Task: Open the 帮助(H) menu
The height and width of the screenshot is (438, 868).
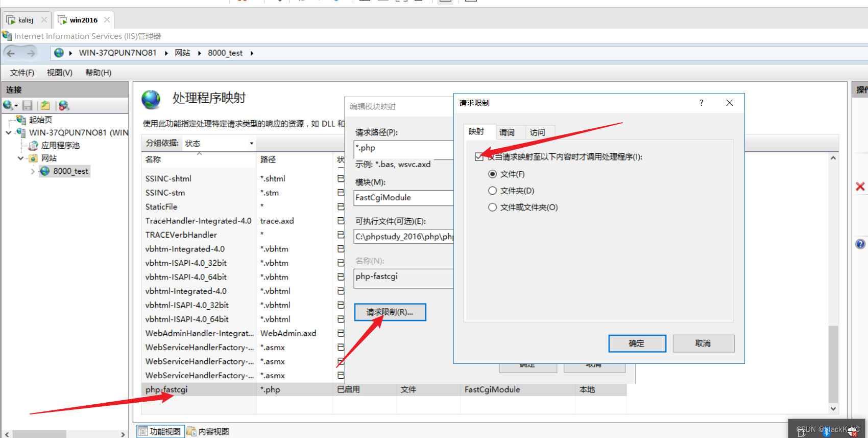Action: (x=99, y=73)
